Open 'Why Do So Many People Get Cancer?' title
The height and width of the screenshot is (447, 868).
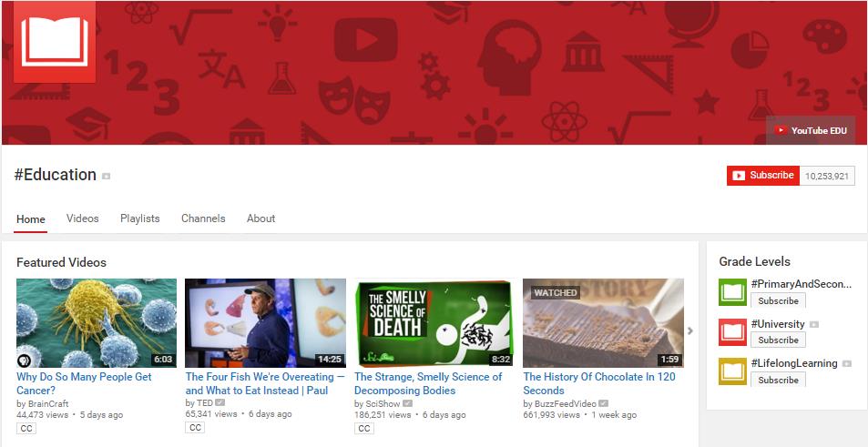tap(84, 383)
